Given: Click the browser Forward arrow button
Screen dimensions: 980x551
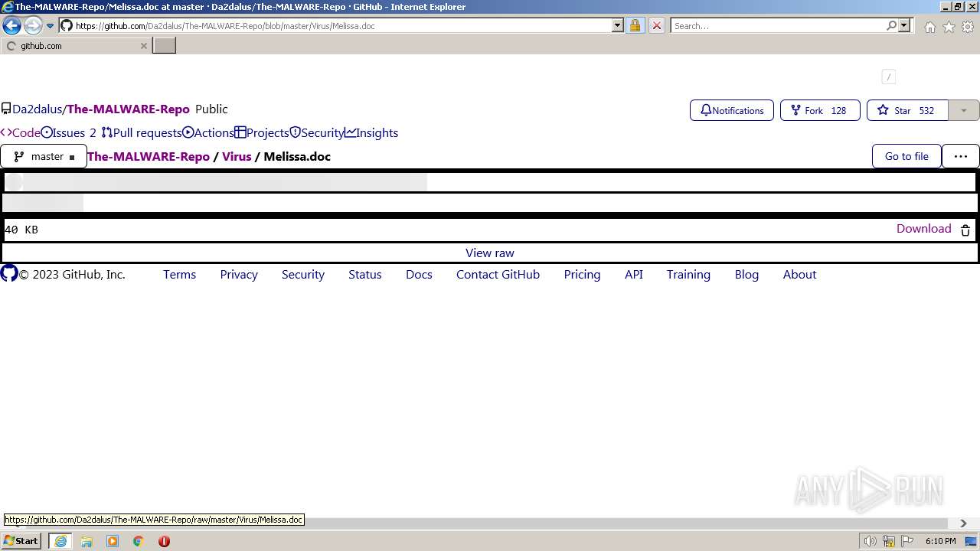Looking at the screenshot, I should coord(32,25).
